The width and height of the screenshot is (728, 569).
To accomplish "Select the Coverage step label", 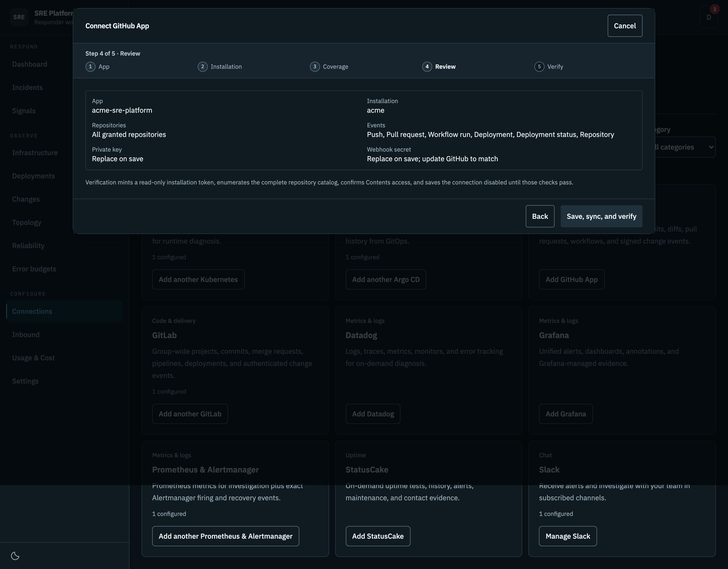I will (335, 67).
